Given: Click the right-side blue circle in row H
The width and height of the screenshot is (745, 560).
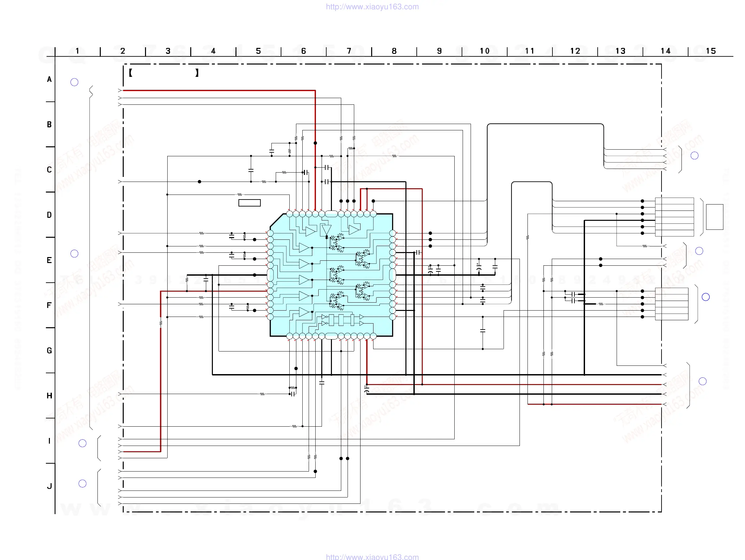Looking at the screenshot, I should point(702,381).
